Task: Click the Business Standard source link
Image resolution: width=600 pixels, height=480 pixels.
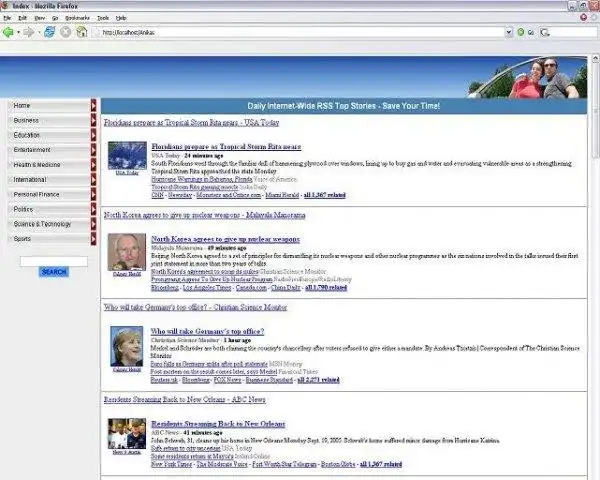Action: pyautogui.click(x=269, y=380)
